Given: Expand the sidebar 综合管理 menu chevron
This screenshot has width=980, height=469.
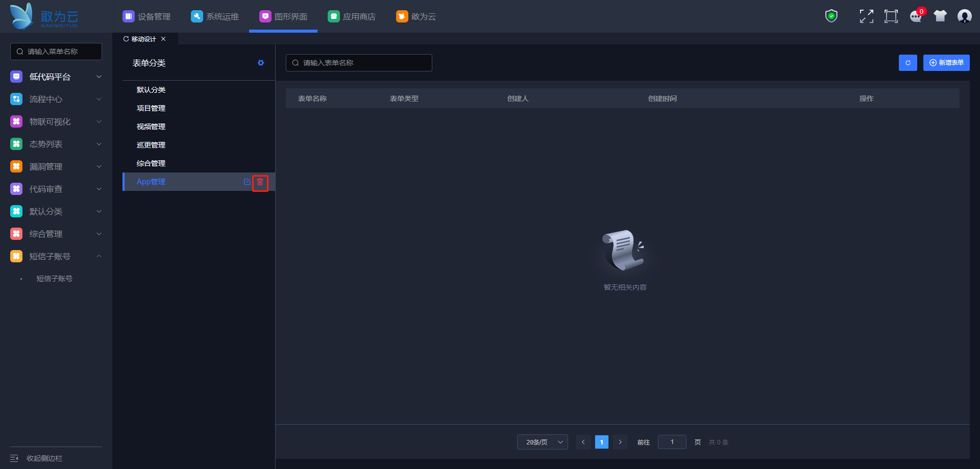Looking at the screenshot, I should point(99,234).
